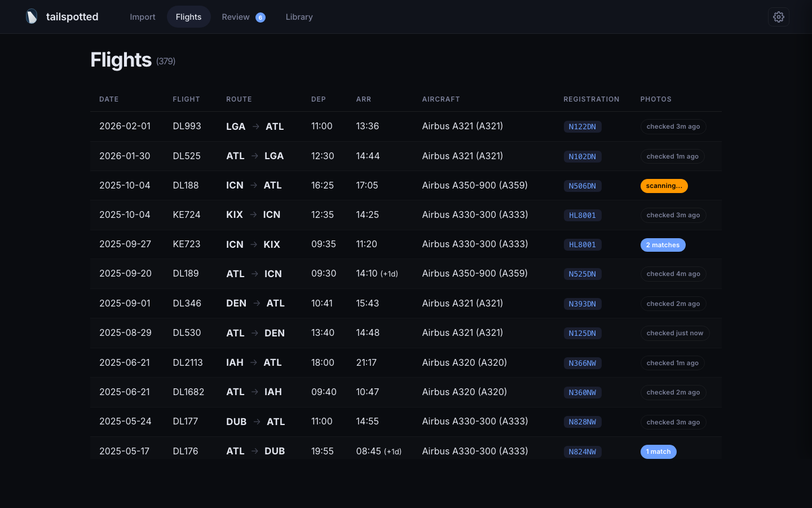Click the route arrow on flight DL993

pos(254,126)
